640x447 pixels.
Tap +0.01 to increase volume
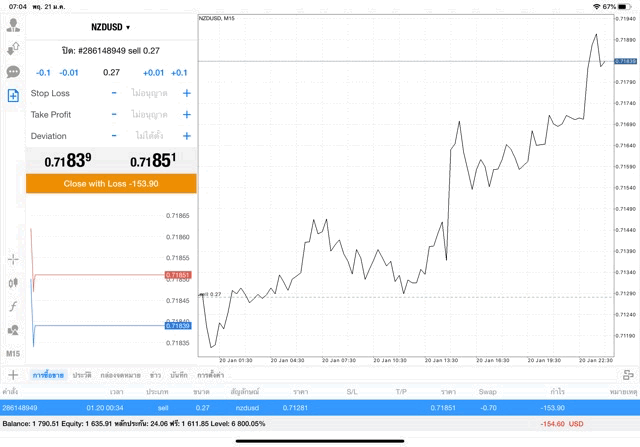(x=153, y=72)
